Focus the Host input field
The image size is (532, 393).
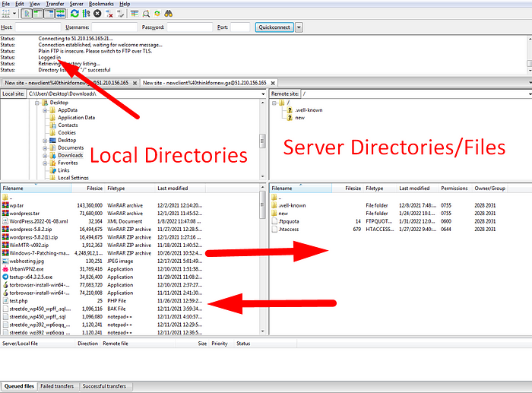[38, 27]
